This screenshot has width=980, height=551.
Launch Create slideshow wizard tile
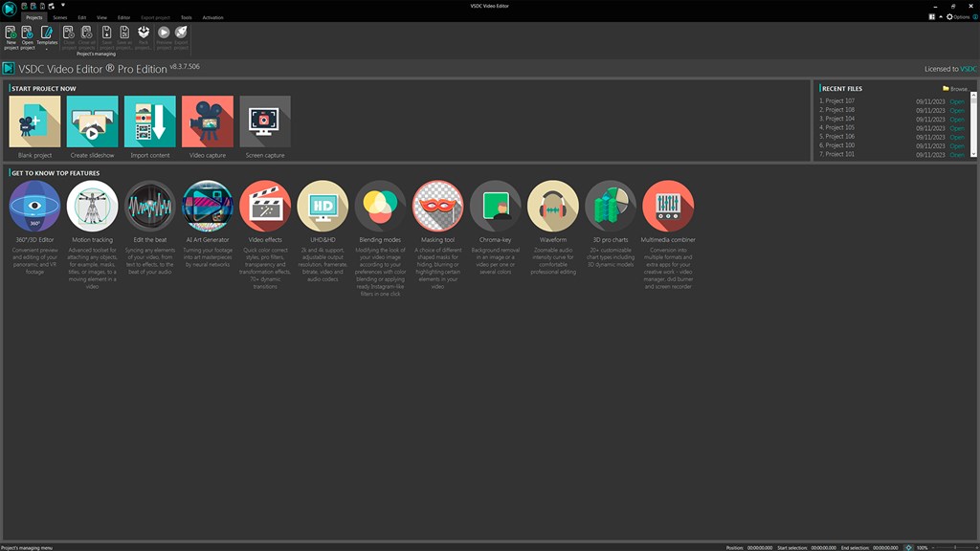click(x=93, y=121)
